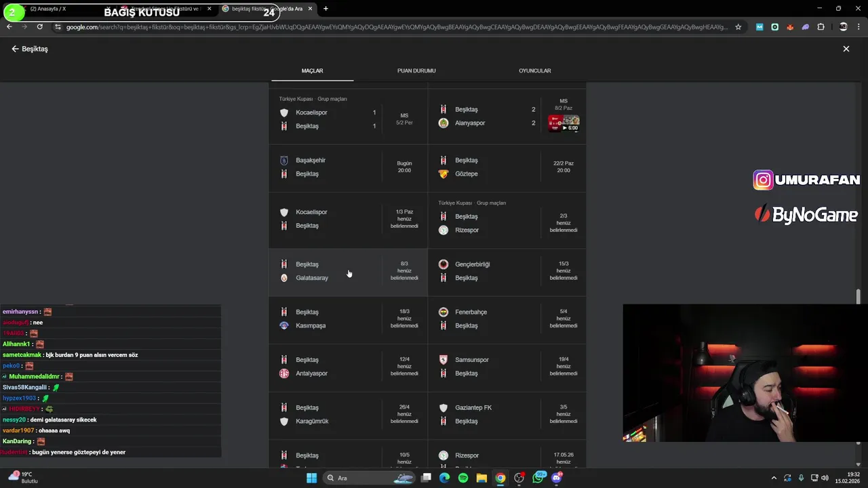Click the Göztepe club logo
This screenshot has height=488, width=868.
[x=443, y=174]
